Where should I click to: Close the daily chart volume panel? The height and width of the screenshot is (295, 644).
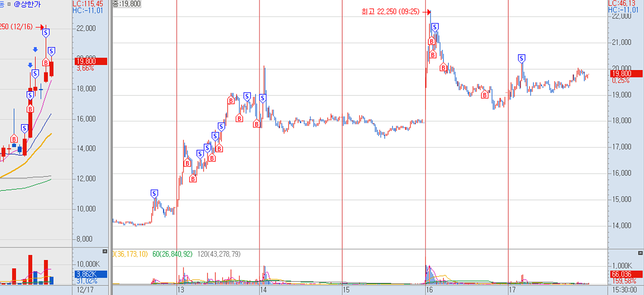105,252
